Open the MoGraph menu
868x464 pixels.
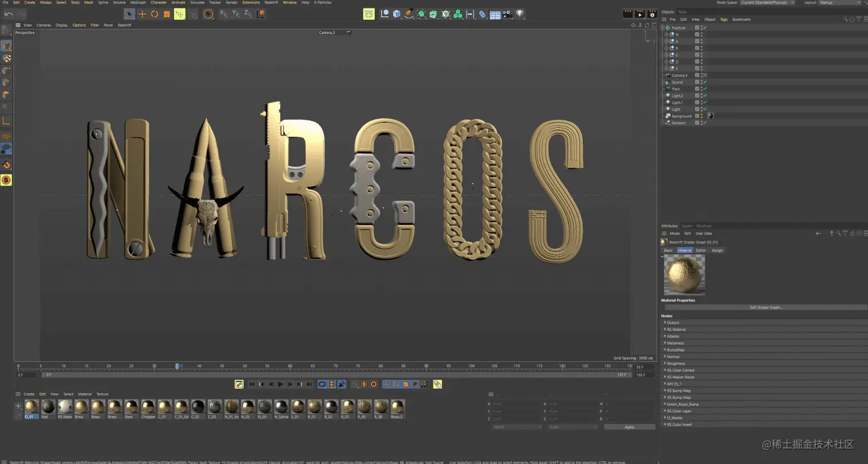138,3
